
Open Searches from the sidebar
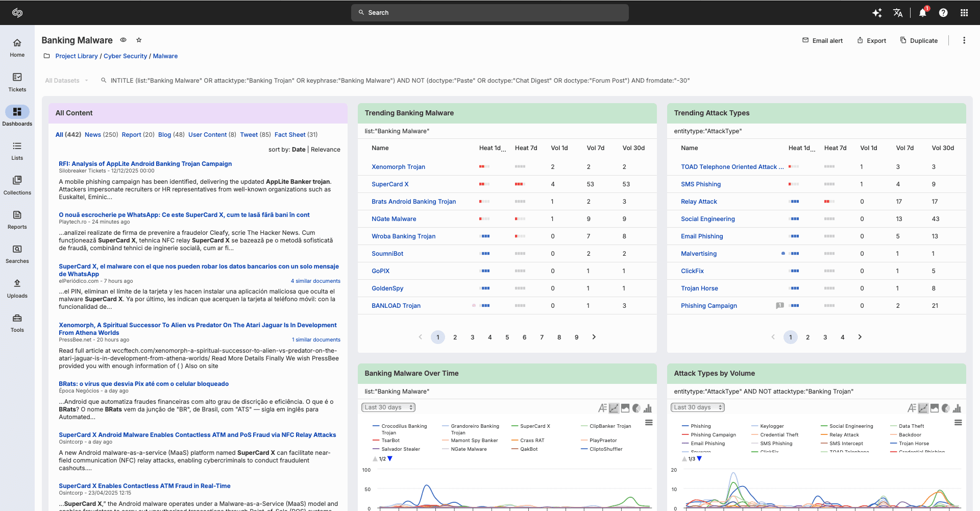coord(17,254)
